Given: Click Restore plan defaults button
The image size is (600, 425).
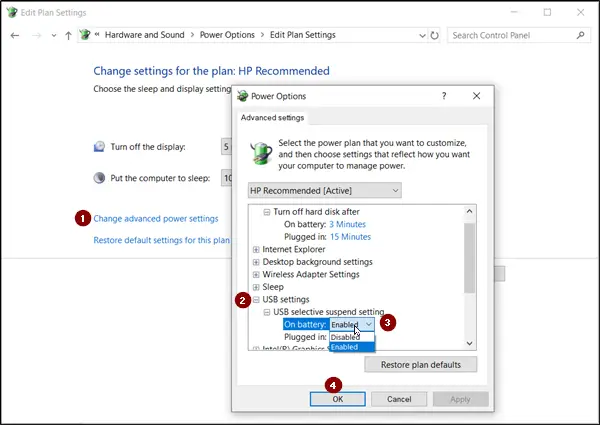Looking at the screenshot, I should point(421,365).
